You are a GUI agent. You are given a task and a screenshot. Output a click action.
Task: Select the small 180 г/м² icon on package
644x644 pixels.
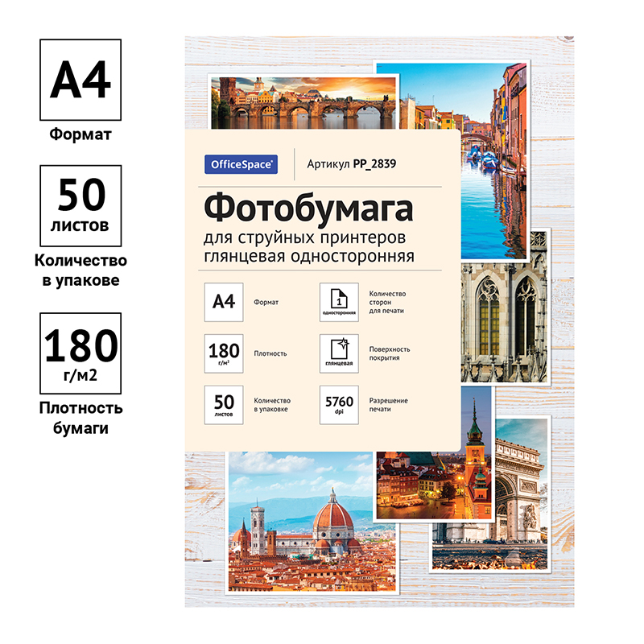pos(223,353)
